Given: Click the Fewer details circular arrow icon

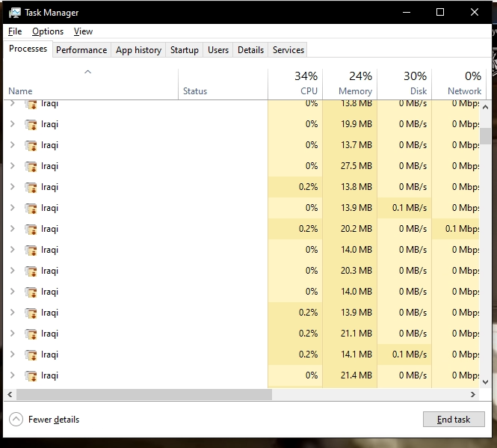Looking at the screenshot, I should [16, 419].
